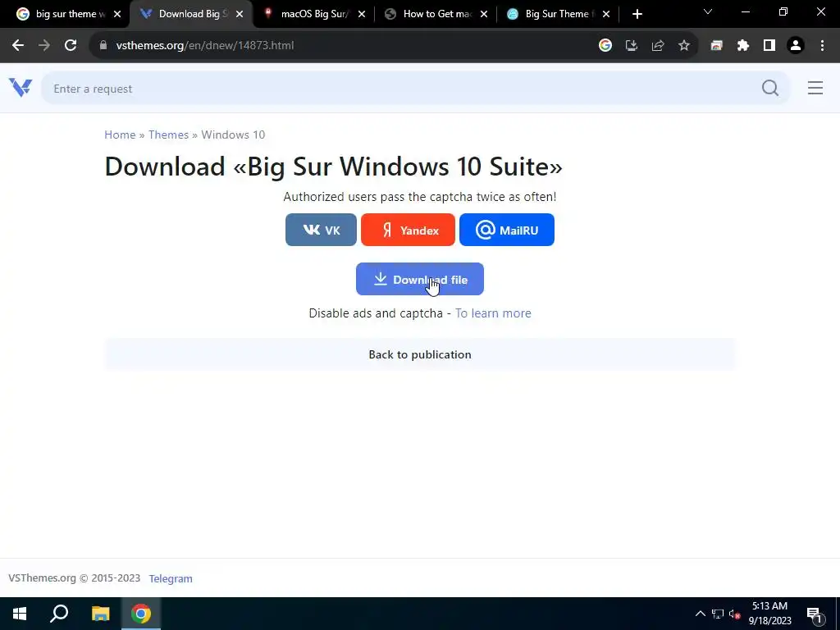Click the share page icon
This screenshot has width=840, height=630.
pyautogui.click(x=657, y=46)
